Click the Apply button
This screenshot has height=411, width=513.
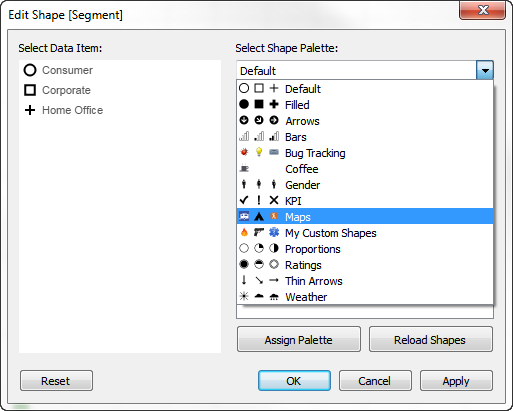click(x=456, y=380)
